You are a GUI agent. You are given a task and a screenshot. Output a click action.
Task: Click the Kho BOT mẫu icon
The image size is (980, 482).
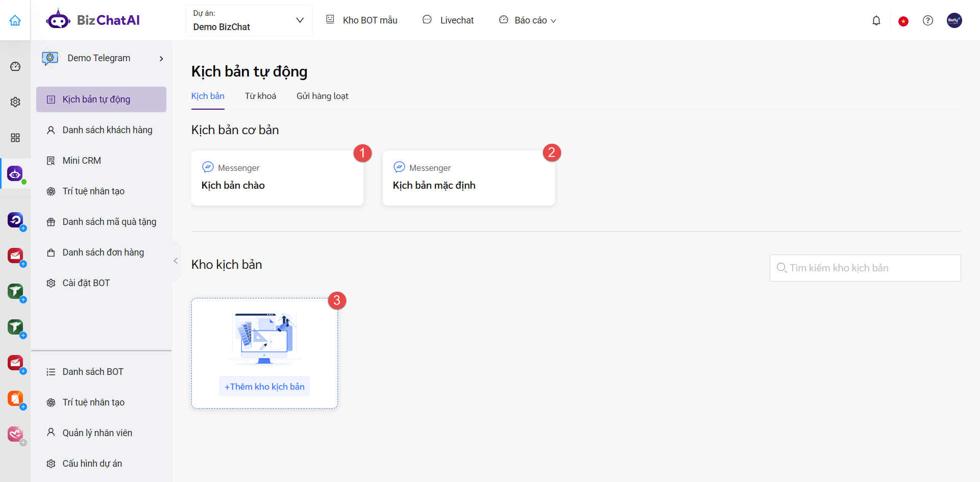click(330, 19)
